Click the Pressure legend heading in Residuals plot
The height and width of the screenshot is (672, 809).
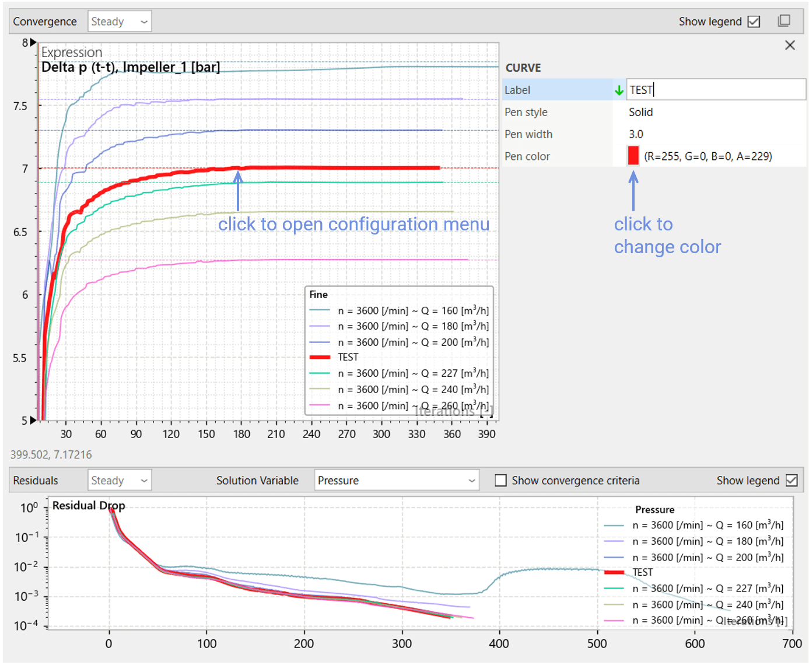point(654,509)
